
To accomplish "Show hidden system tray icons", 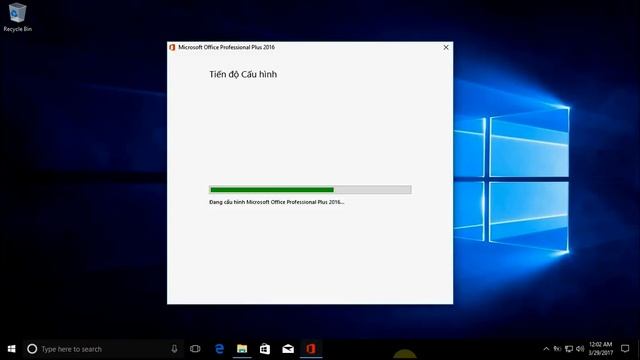I will coord(546,349).
